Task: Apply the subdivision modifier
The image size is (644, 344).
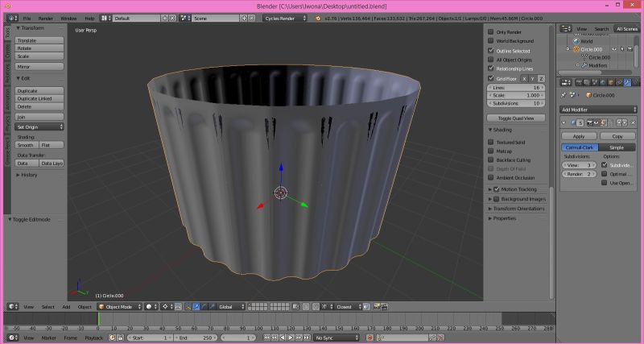Action: (x=579, y=136)
